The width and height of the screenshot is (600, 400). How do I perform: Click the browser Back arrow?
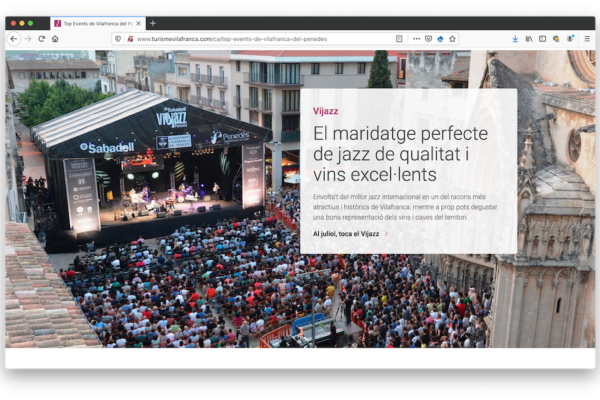14,39
